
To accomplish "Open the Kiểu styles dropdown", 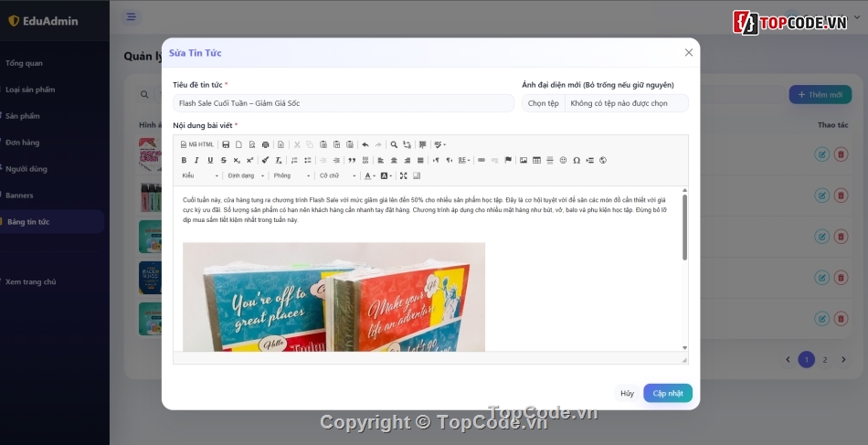I will [x=200, y=175].
